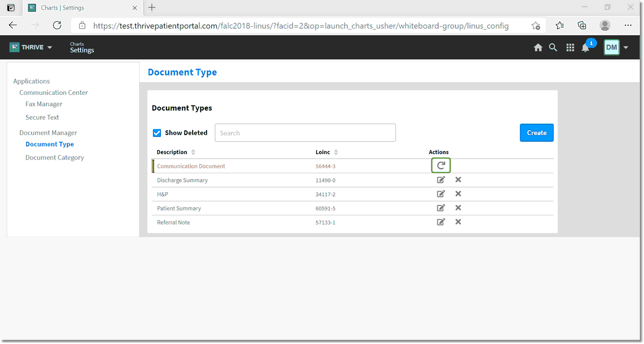Open the browser profile icon
The height and width of the screenshot is (344, 644).
point(604,26)
